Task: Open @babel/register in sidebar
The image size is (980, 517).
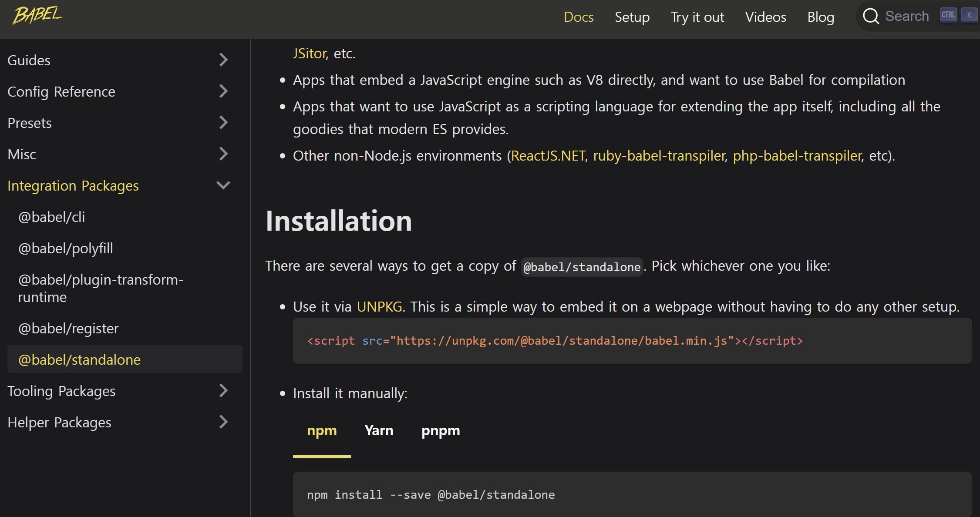Action: coord(68,328)
